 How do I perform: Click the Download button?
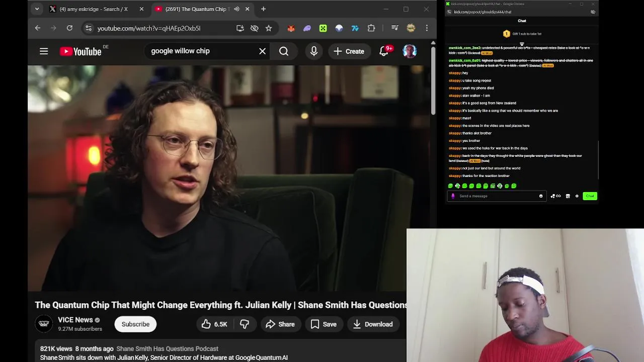[x=373, y=324]
